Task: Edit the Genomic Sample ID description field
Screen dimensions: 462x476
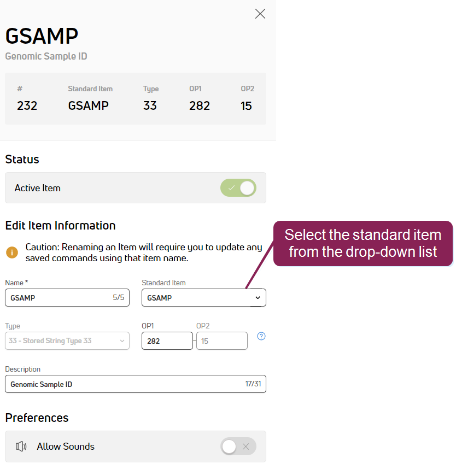Action: point(126,384)
